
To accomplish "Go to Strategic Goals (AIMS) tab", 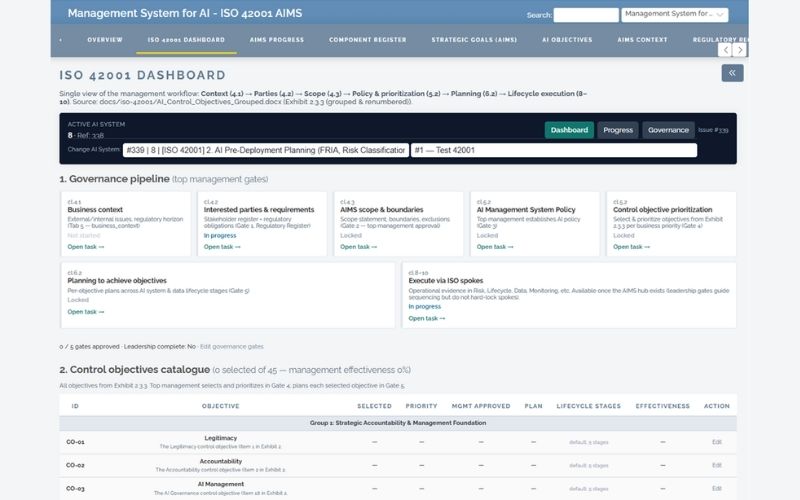I will click(474, 40).
